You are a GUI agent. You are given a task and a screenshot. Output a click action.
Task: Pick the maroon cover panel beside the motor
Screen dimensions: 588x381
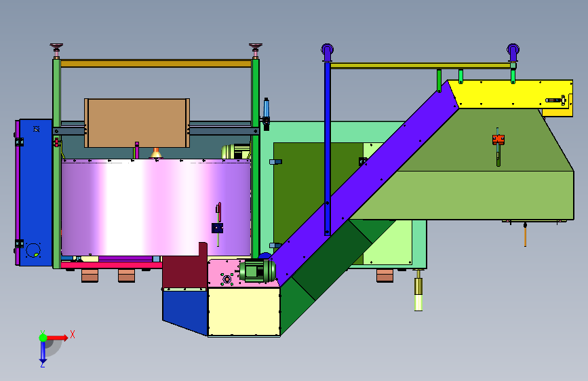tap(184, 266)
